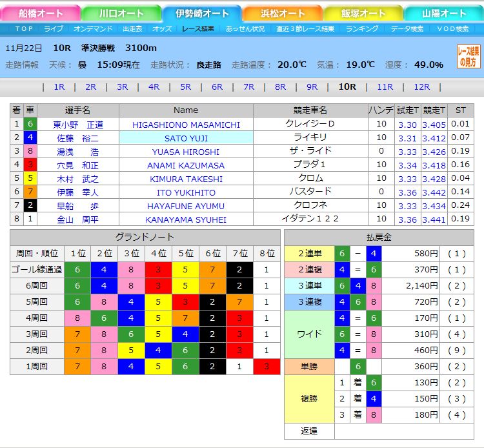The width and height of the screenshot is (484, 448).
Task: Open the 川口オート venue tab
Action: [121, 14]
